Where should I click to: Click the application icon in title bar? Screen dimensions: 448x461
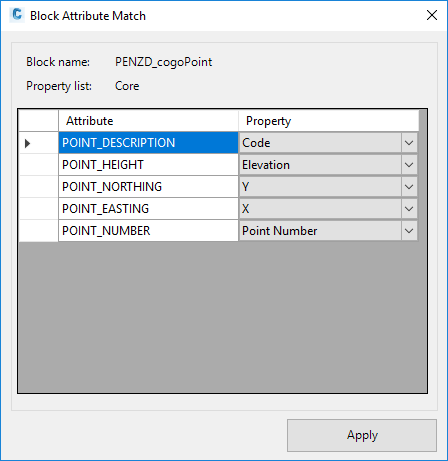(x=16, y=15)
